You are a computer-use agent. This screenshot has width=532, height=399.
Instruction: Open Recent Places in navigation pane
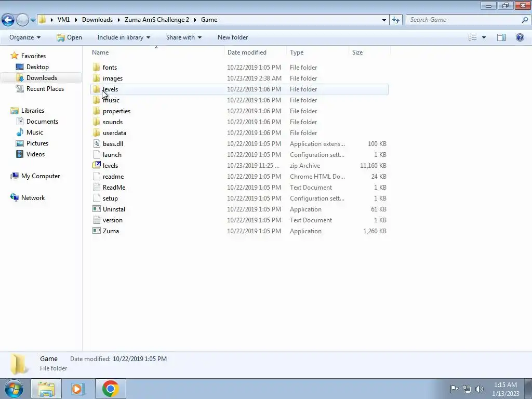pos(45,88)
